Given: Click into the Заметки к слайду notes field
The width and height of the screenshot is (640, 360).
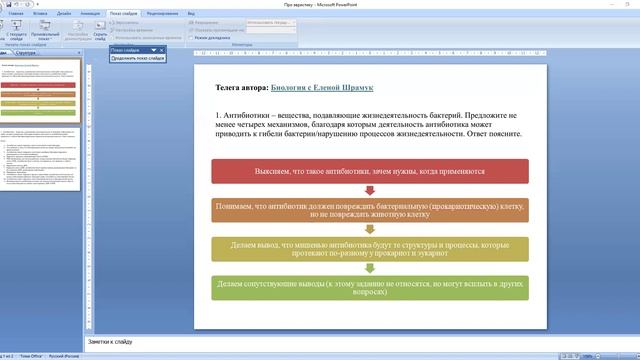Looking at the screenshot, I should click(x=362, y=343).
